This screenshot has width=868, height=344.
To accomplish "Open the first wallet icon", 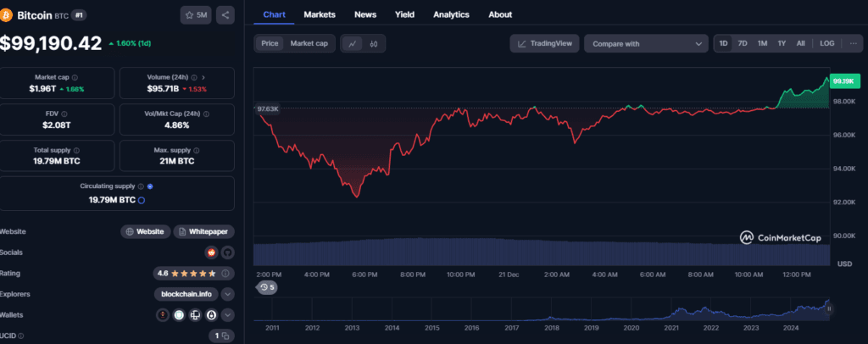I will 163,315.
